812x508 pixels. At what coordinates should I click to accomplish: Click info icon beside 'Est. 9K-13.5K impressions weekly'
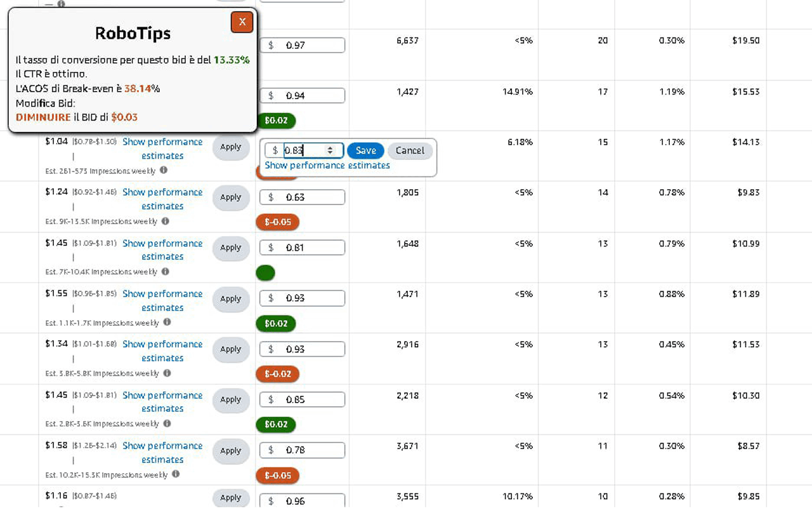(166, 221)
